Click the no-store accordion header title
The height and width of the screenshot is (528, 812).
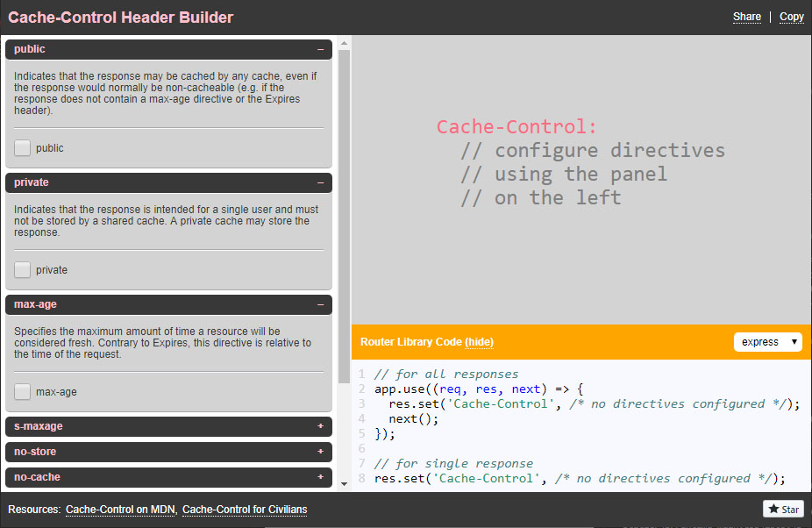point(35,453)
